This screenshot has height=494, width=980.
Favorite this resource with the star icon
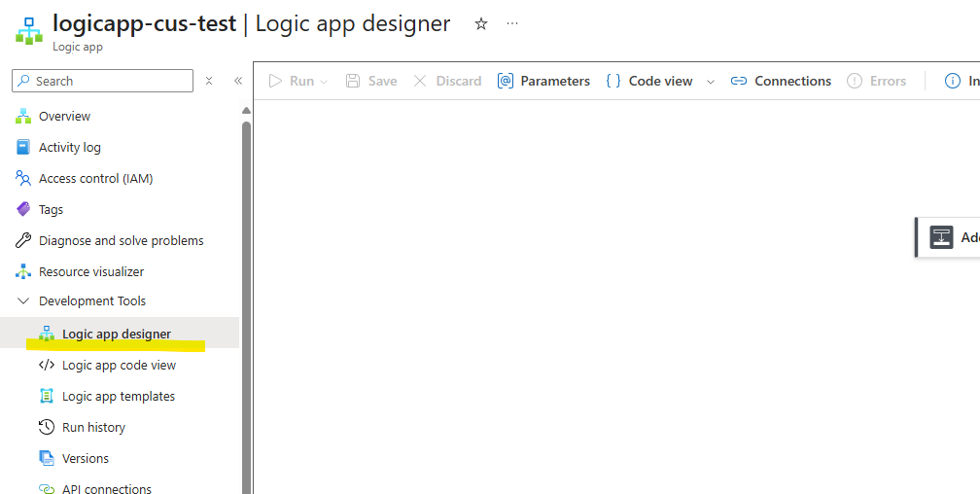point(480,23)
